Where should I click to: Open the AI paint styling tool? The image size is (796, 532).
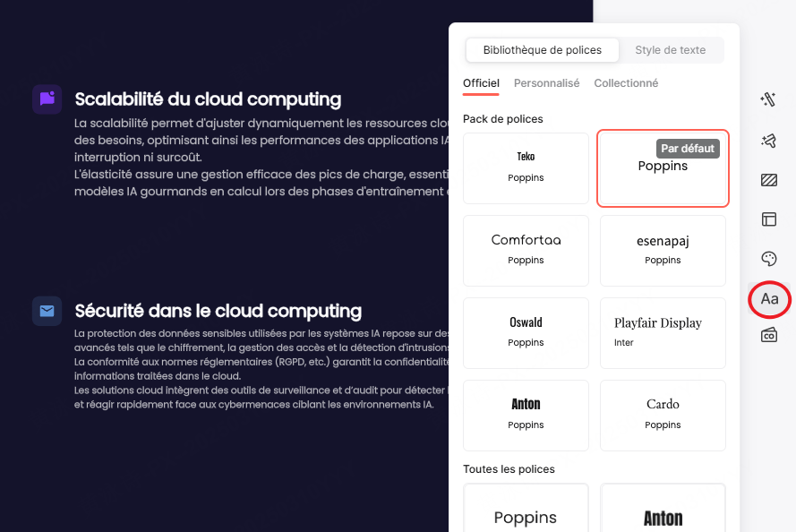(x=768, y=140)
